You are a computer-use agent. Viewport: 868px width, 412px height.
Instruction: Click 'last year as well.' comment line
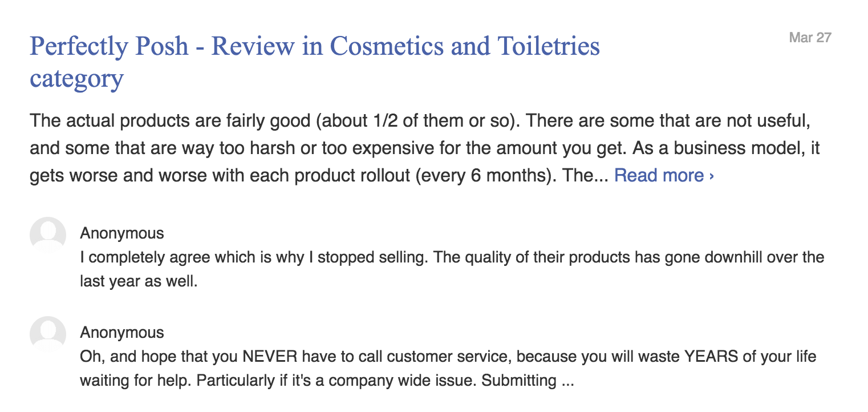(139, 281)
